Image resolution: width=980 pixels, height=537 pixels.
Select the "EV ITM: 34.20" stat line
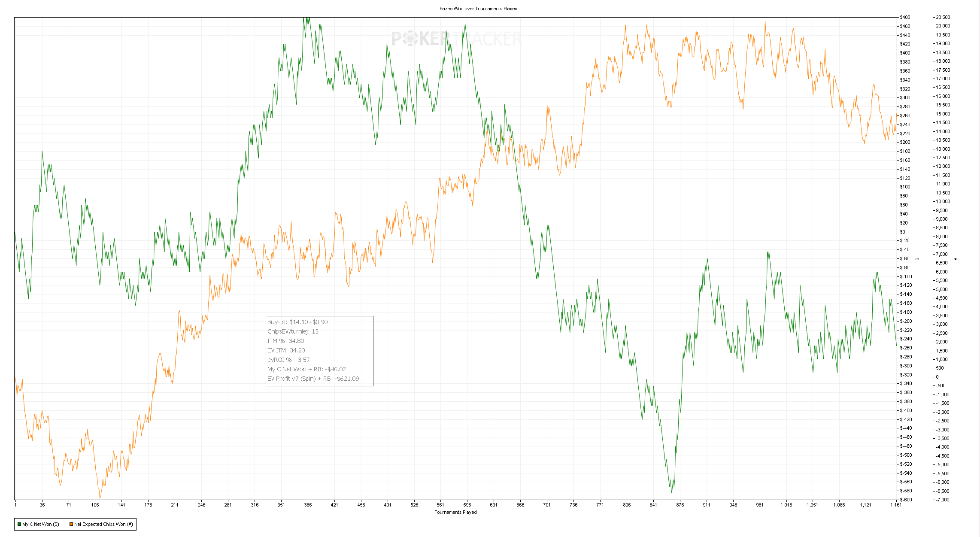pyautogui.click(x=286, y=350)
